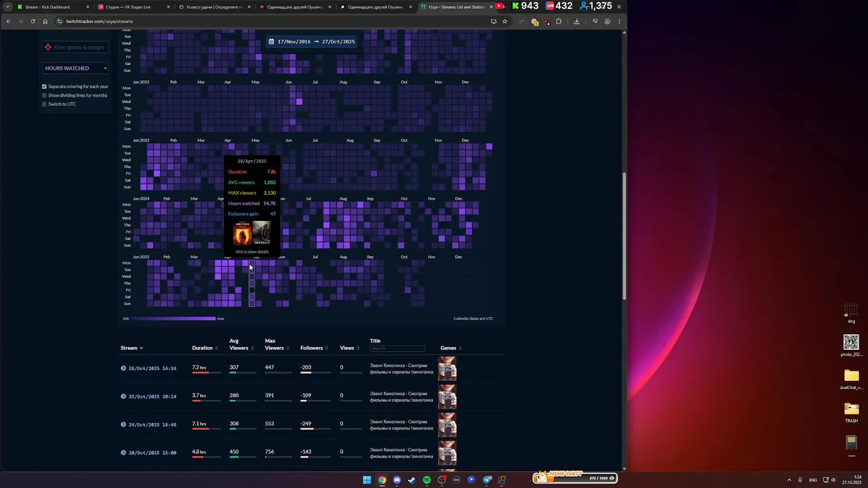
Task: Toggle Separate coloring for each year checkbox
Action: point(45,87)
